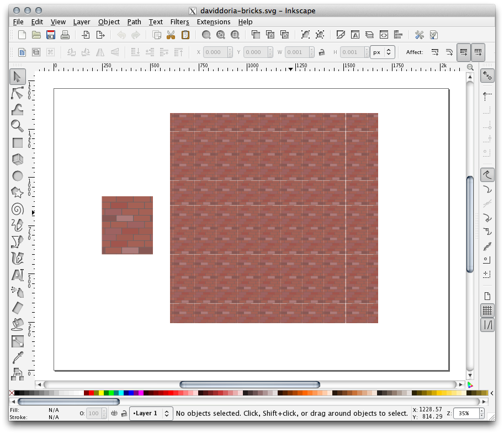
Task: Open the snap controls options on the right
Action: coord(487,75)
